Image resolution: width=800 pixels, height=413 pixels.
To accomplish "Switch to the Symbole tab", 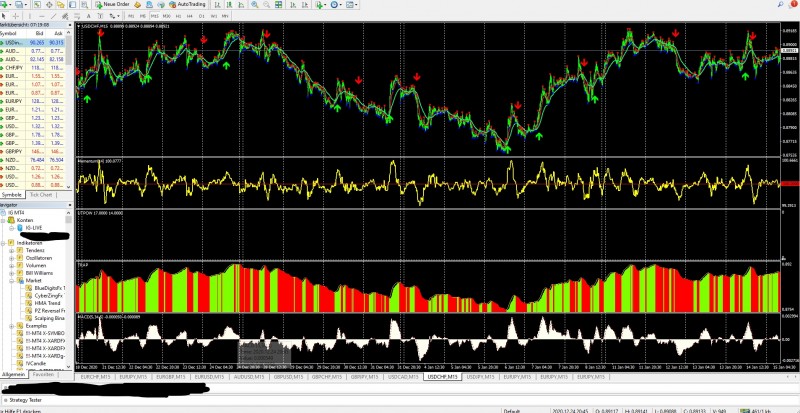I will [x=12, y=195].
